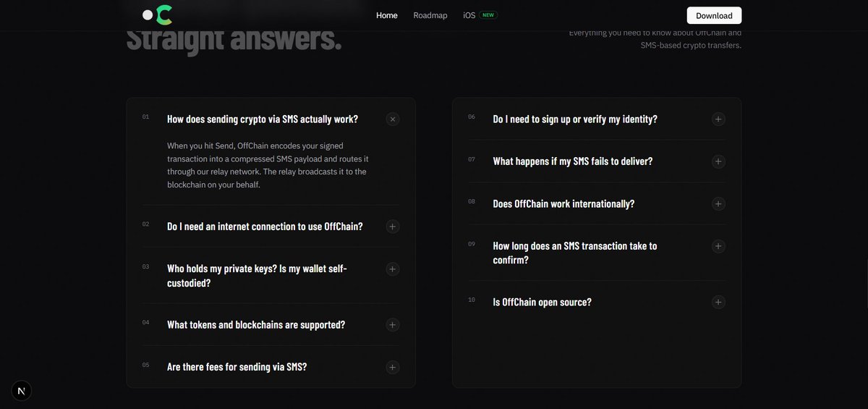Click question text 'Does OffChain work internationally?'
The image size is (868, 409).
[563, 204]
